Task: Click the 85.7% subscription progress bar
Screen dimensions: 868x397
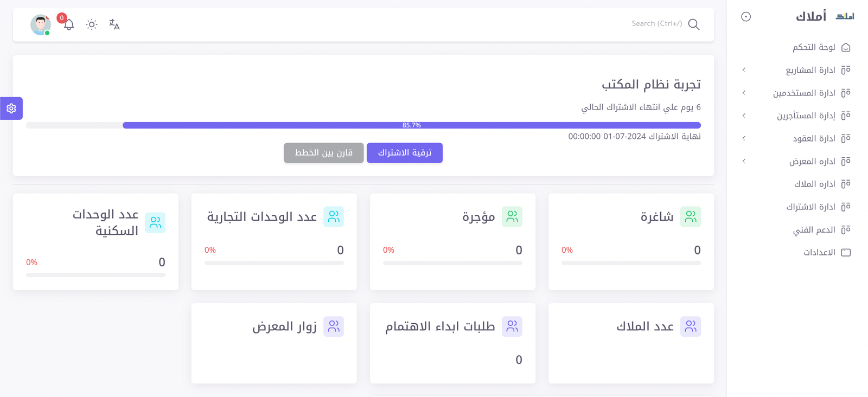Action: tap(412, 125)
